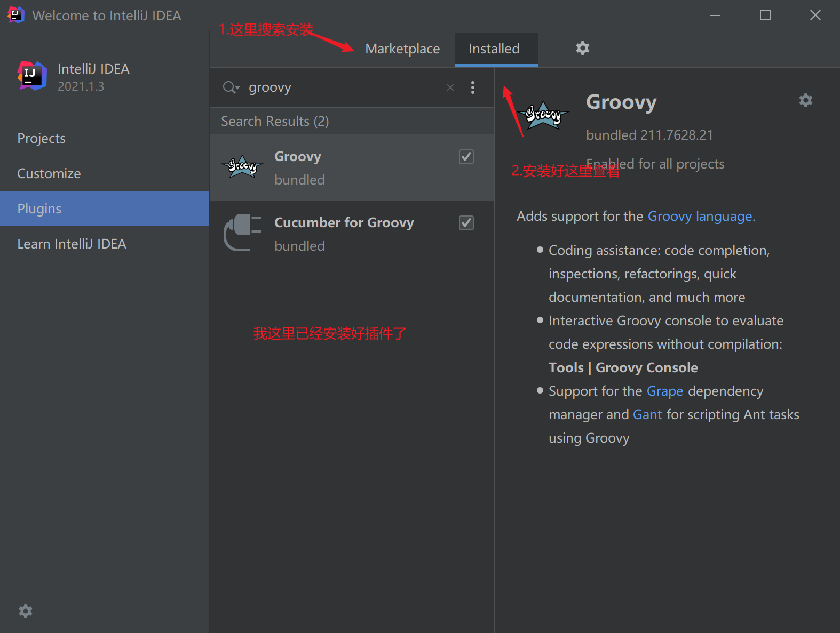Open the Gant hyperlink
The width and height of the screenshot is (840, 633).
647,414
